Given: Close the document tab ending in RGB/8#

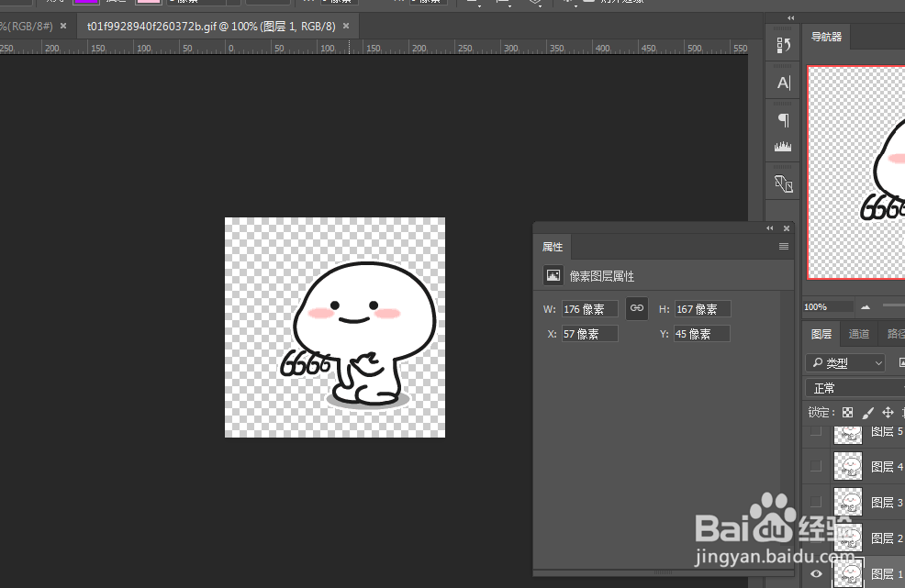Looking at the screenshot, I should pyautogui.click(x=63, y=26).
